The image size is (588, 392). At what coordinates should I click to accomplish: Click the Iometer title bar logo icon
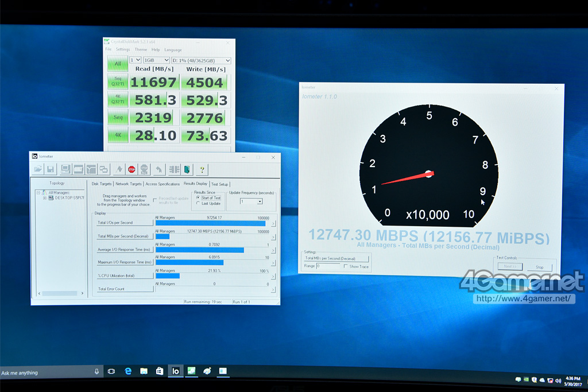(x=34, y=156)
